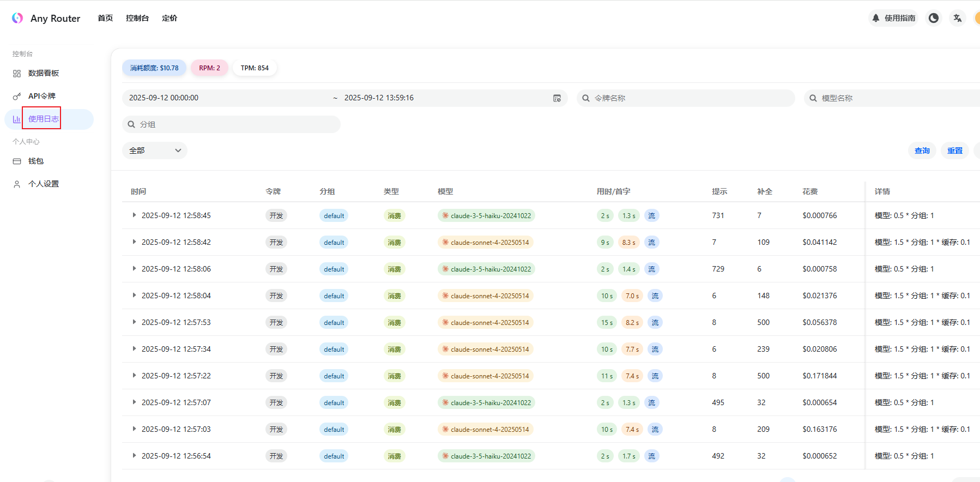Click the TPM: 854 tag
The image size is (980, 482).
(x=255, y=68)
